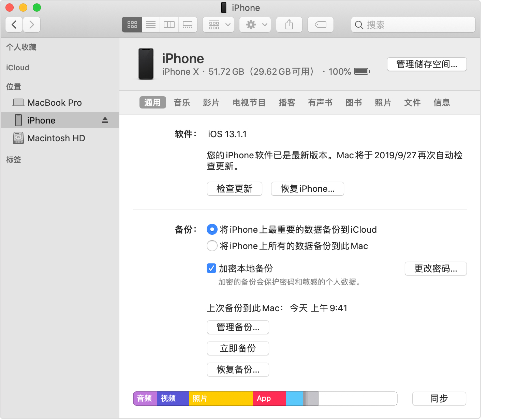Open the group-by dropdown in toolbar
The width and height of the screenshot is (532, 419).
pos(218,25)
